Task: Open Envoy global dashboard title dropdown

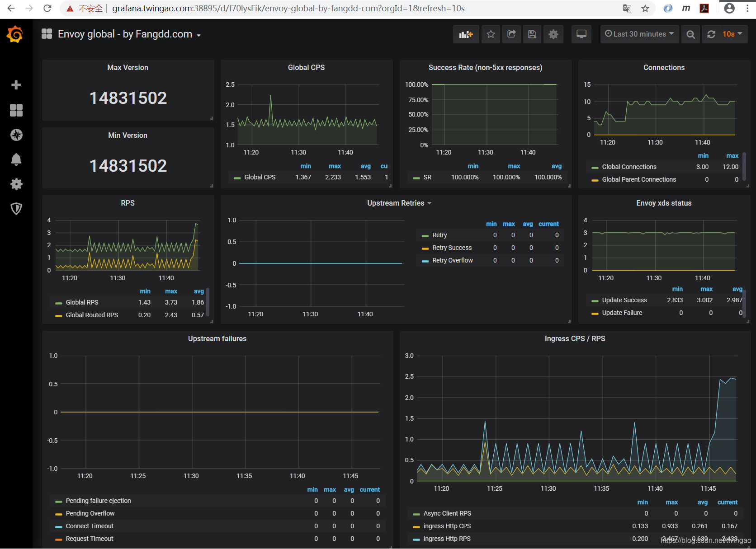Action: [x=129, y=34]
